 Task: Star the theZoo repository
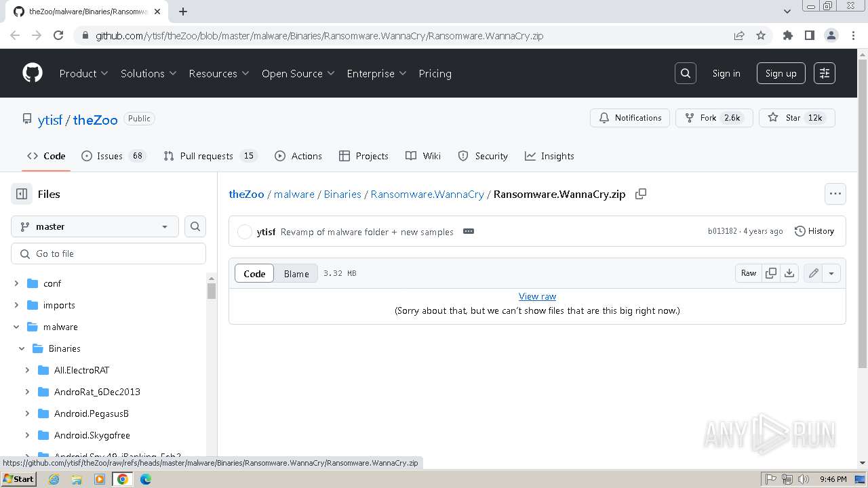797,118
